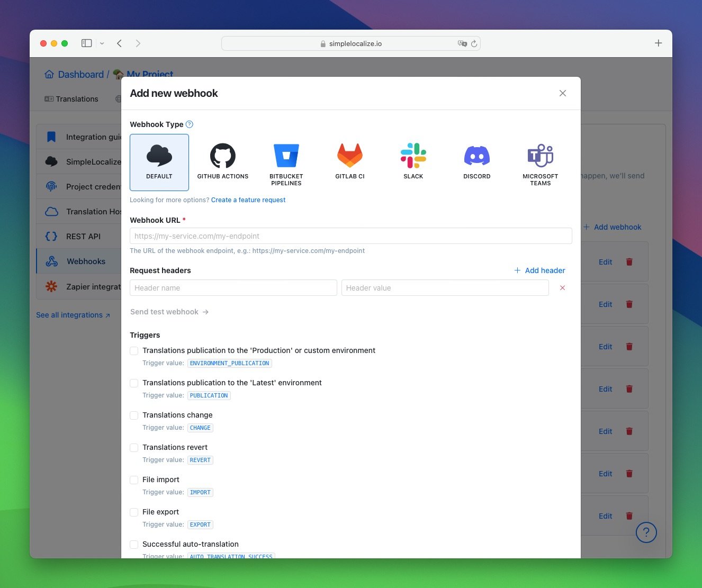Viewport: 702px width, 588px height.
Task: Click the Add header button
Action: (539, 270)
